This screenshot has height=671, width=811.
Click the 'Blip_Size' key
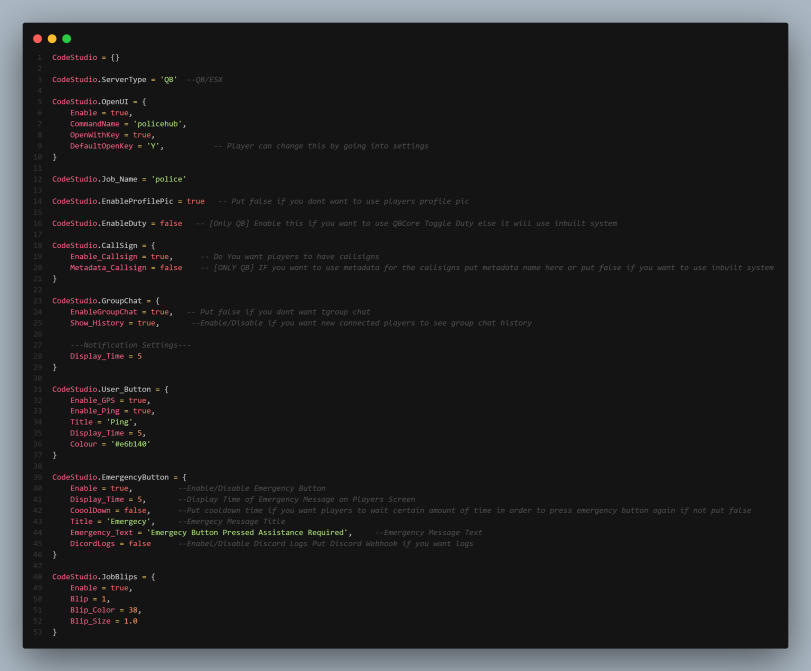tap(91, 621)
